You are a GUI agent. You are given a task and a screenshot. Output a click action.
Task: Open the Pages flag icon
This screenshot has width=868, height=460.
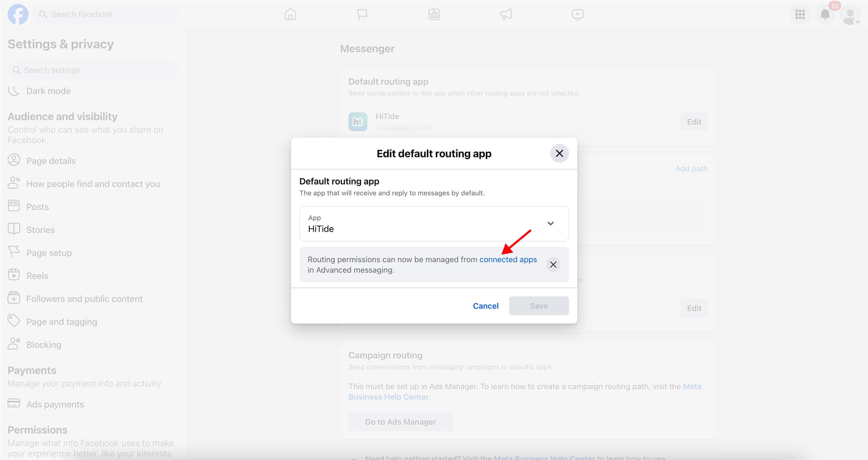(362, 14)
